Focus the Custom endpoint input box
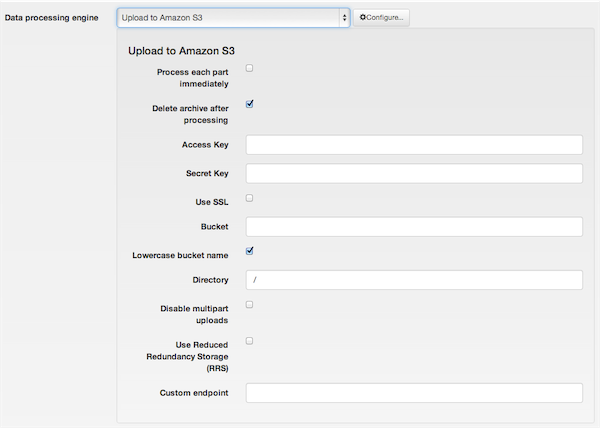 pos(414,393)
